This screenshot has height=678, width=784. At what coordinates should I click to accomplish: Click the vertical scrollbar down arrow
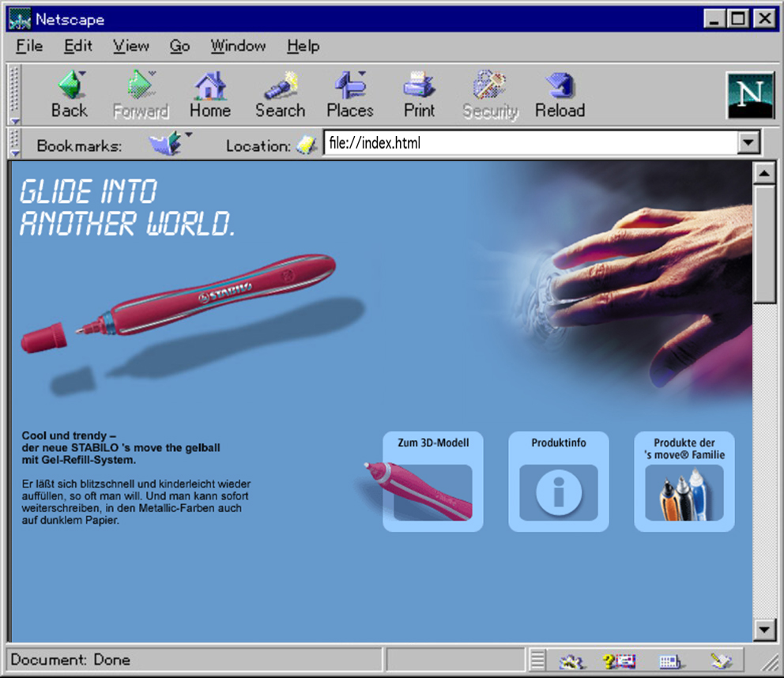pyautogui.click(x=764, y=630)
